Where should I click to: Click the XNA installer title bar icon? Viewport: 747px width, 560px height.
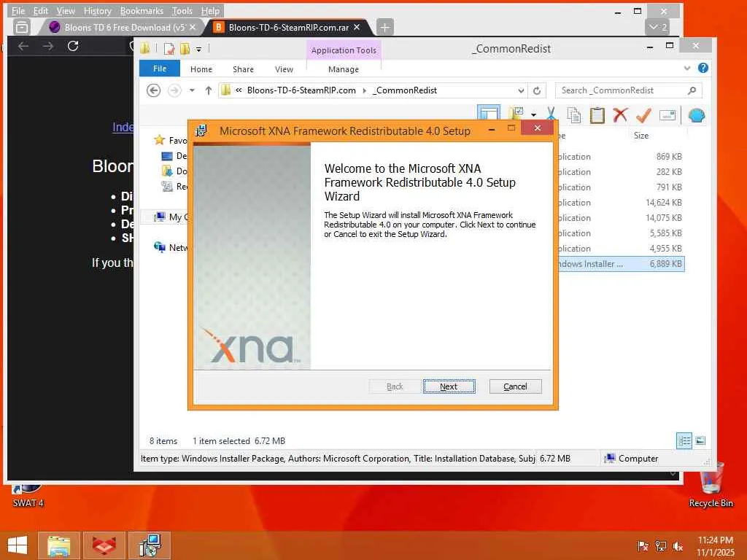201,131
